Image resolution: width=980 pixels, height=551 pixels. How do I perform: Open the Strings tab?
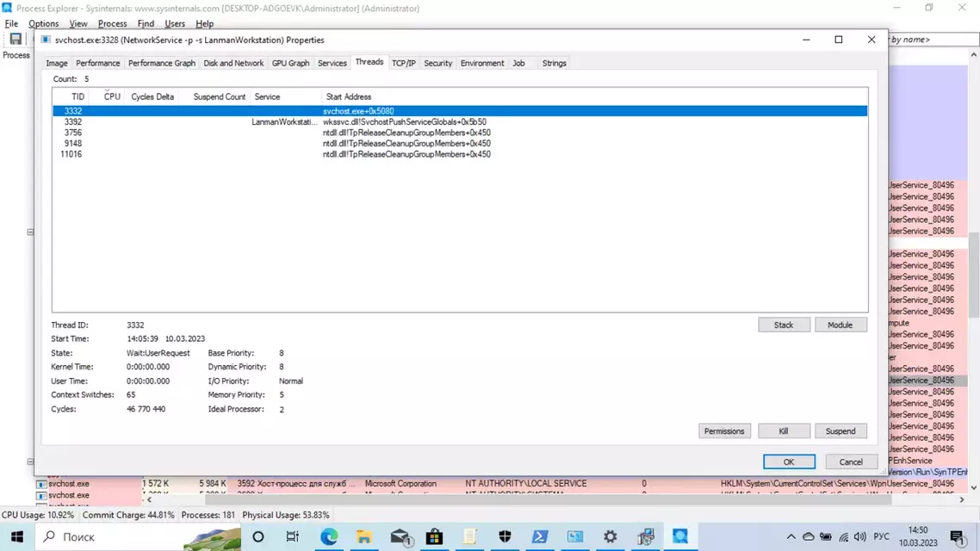point(555,63)
